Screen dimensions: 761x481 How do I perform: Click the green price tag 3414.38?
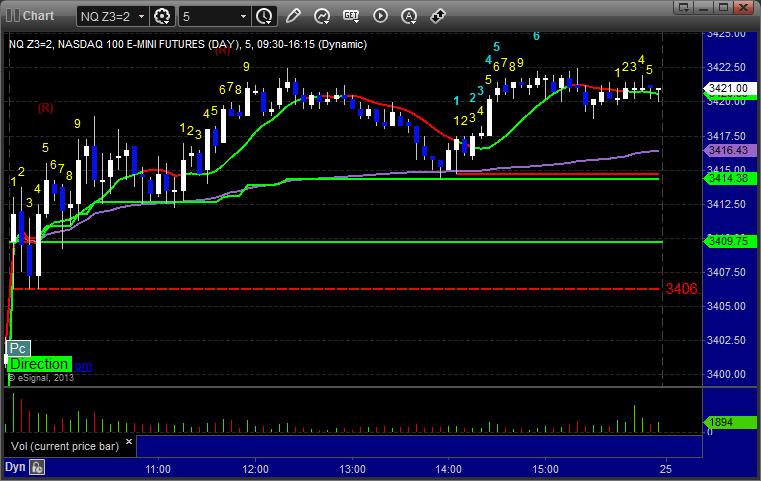pyautogui.click(x=729, y=178)
